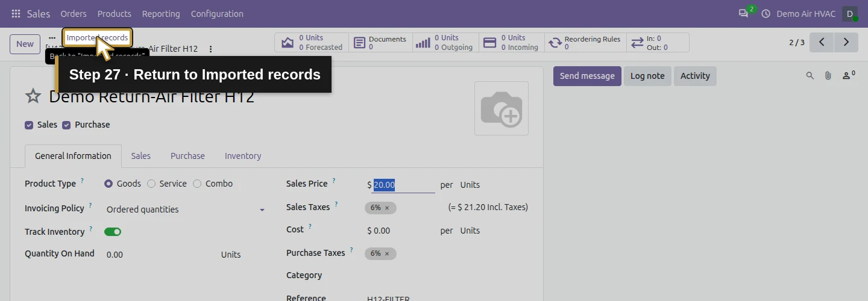Viewport: 868px width, 301px height.
Task: Open the activities clock icon
Action: [x=766, y=13]
